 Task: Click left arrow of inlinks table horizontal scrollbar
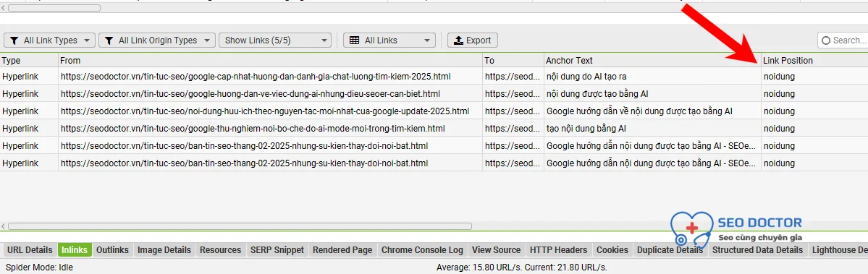coord(4,226)
